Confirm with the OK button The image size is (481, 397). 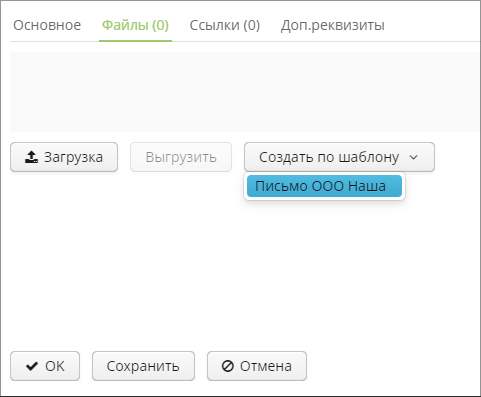(45, 366)
